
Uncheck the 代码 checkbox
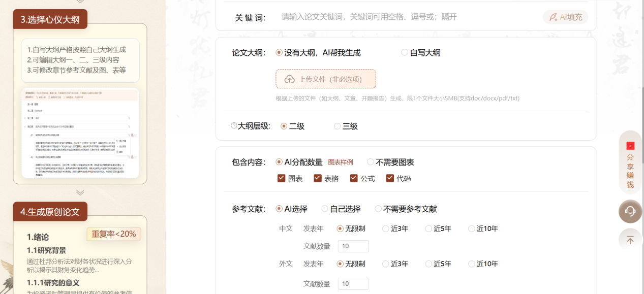(390, 178)
